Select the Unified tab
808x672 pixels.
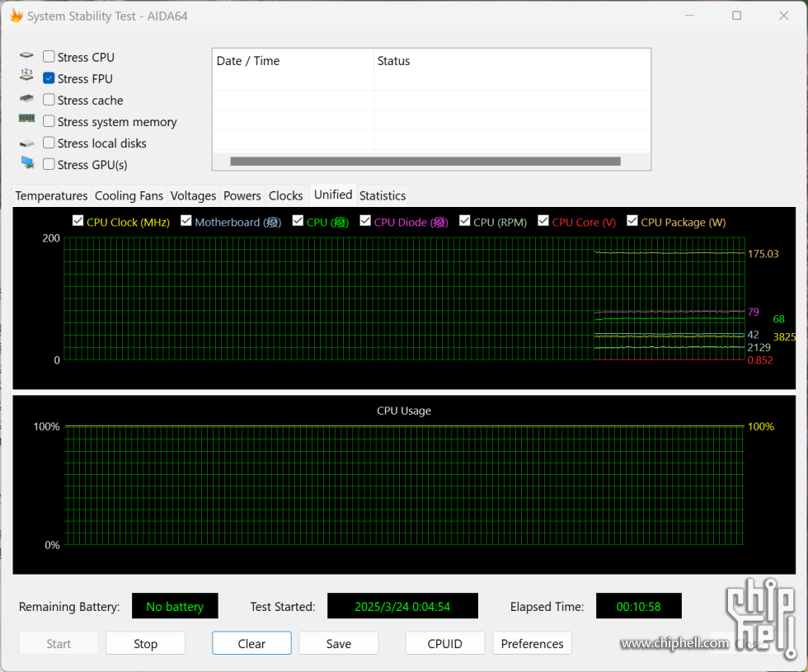click(333, 195)
